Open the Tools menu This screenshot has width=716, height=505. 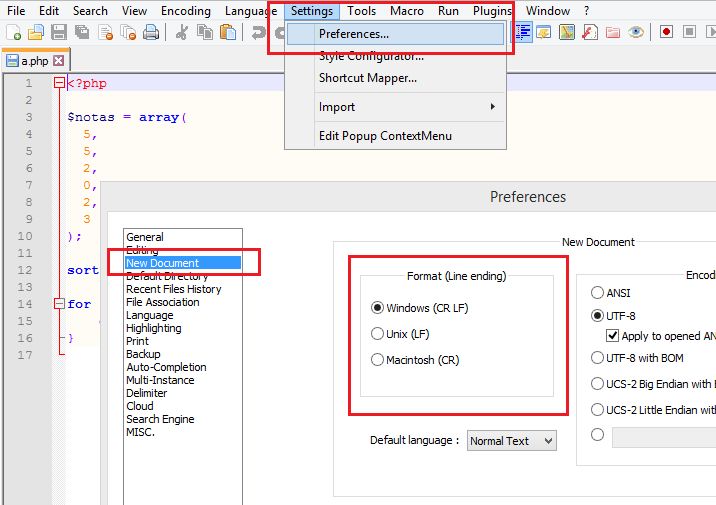coord(361,11)
